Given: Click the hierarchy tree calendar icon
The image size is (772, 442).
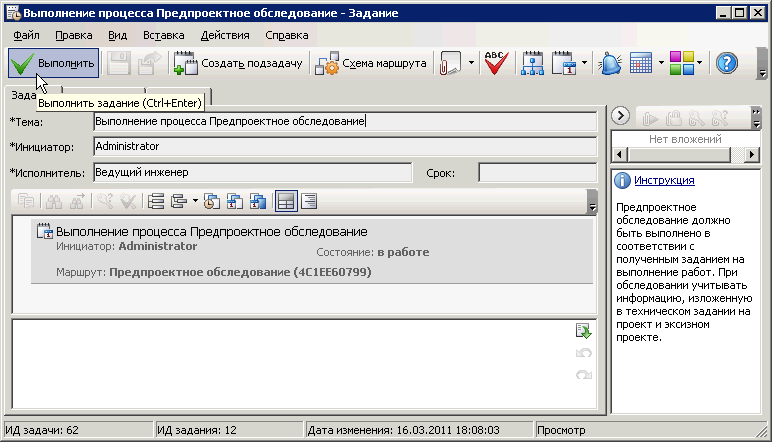Looking at the screenshot, I should [x=532, y=63].
